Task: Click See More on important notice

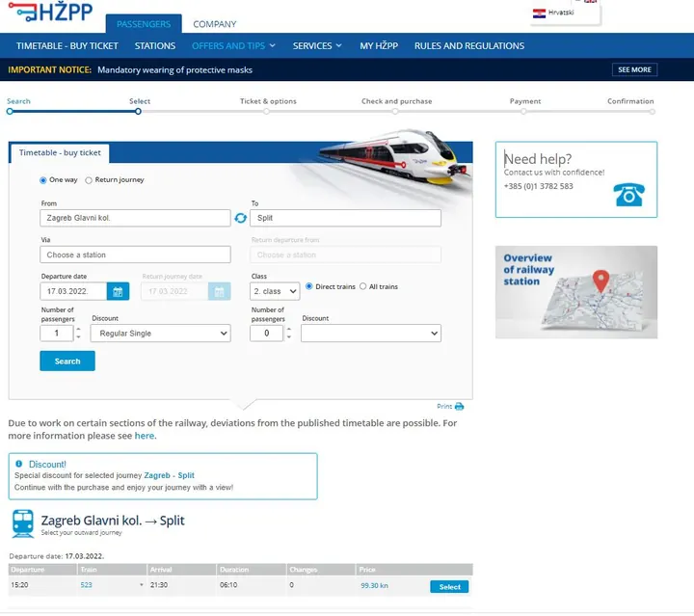Action: point(634,69)
